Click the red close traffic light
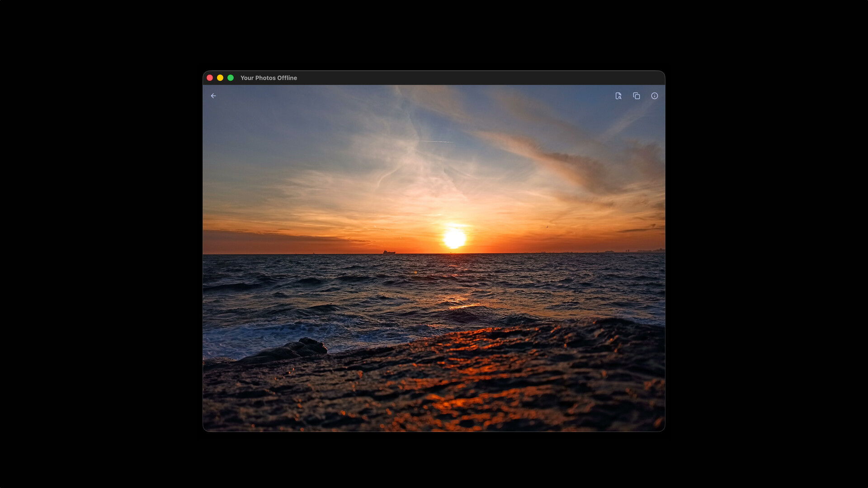 (x=210, y=78)
